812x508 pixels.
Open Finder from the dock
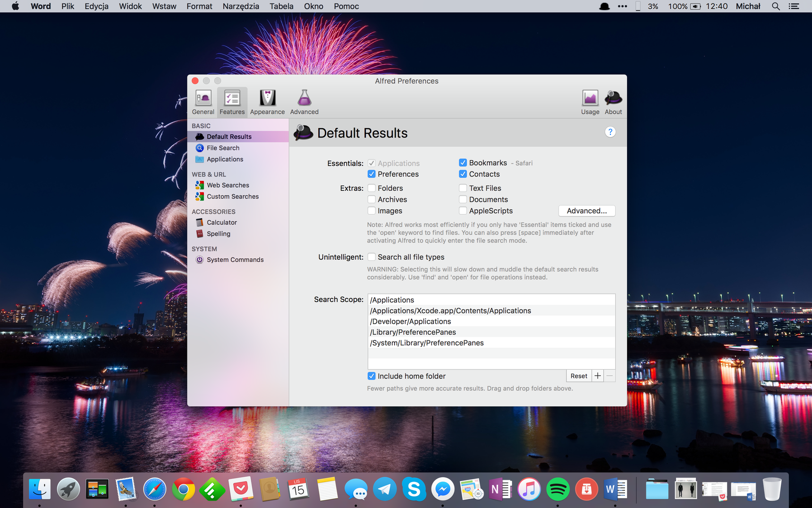[40, 489]
